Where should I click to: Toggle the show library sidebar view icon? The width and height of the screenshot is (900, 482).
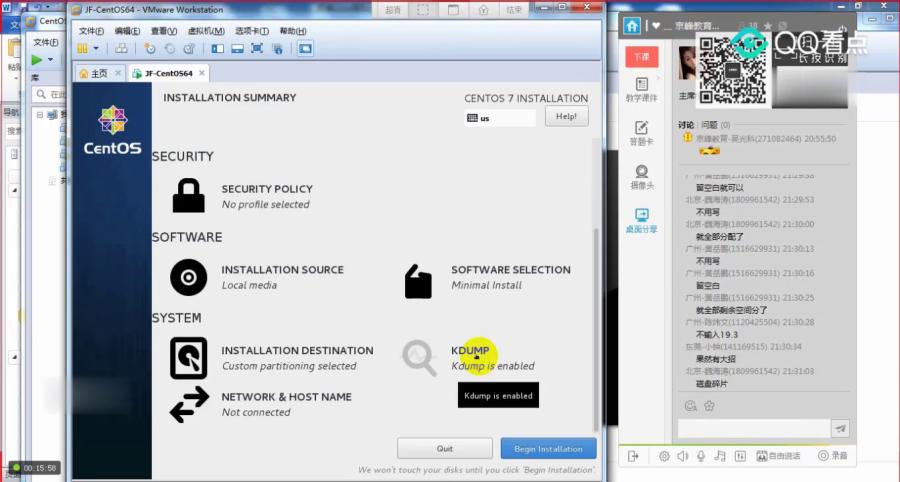pos(218,49)
